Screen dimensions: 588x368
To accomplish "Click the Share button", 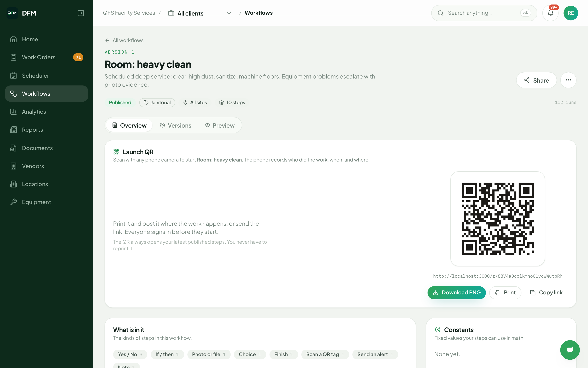I will [x=536, y=80].
